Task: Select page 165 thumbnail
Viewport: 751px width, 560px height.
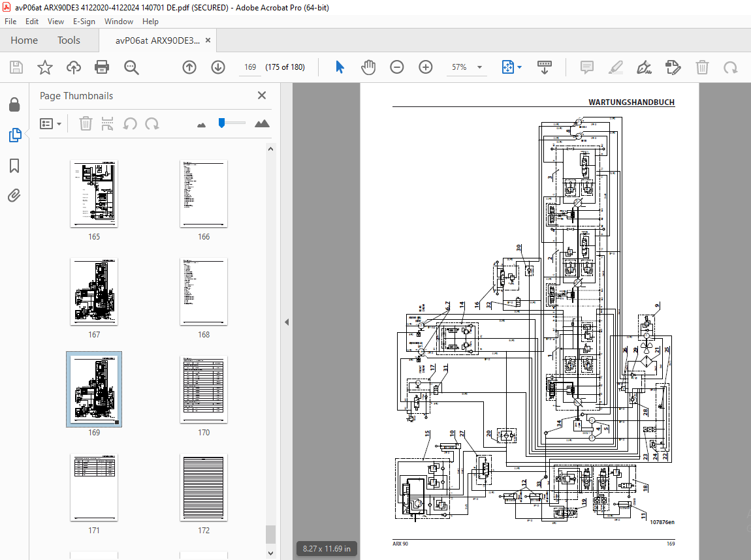Action: (94, 193)
